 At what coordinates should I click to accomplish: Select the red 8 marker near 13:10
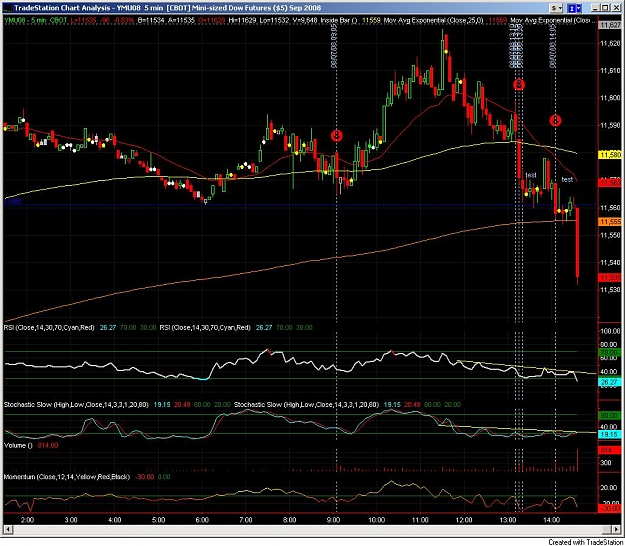(x=519, y=84)
